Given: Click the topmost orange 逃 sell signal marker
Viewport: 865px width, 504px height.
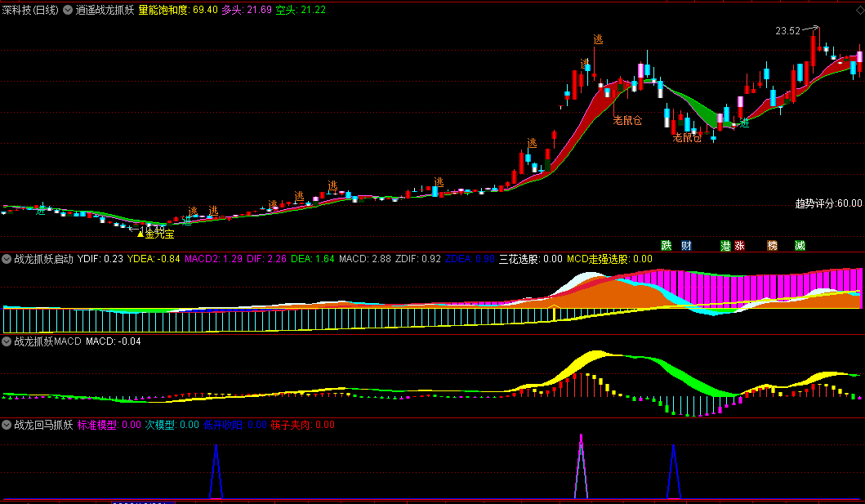Looking at the screenshot, I should [599, 39].
